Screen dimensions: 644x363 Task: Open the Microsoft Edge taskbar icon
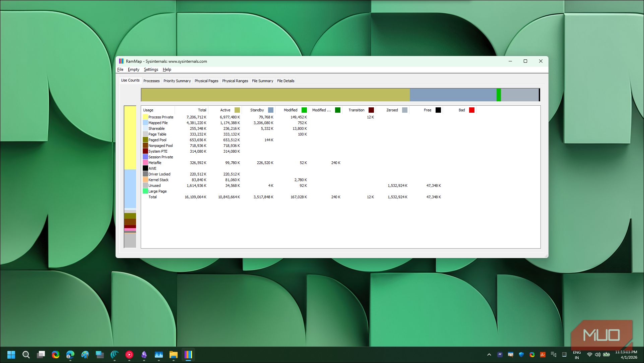[70, 355]
